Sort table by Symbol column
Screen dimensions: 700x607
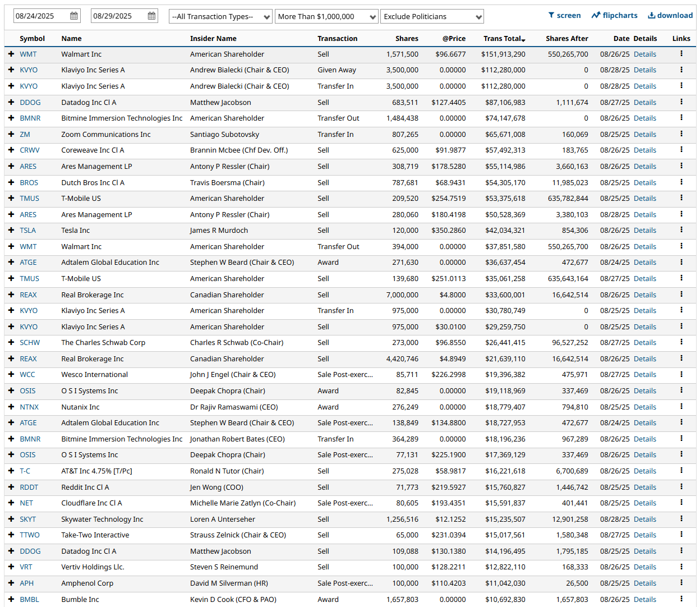tap(32, 39)
